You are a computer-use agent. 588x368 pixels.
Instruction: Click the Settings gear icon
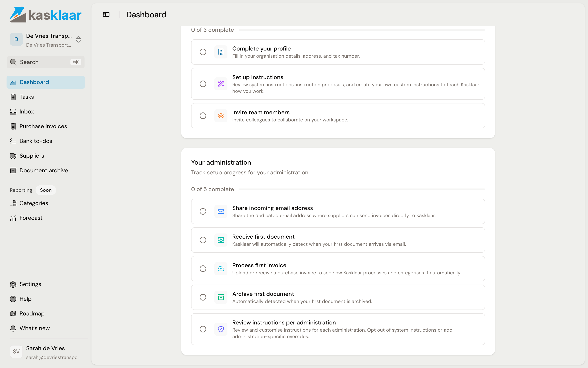[x=13, y=284]
